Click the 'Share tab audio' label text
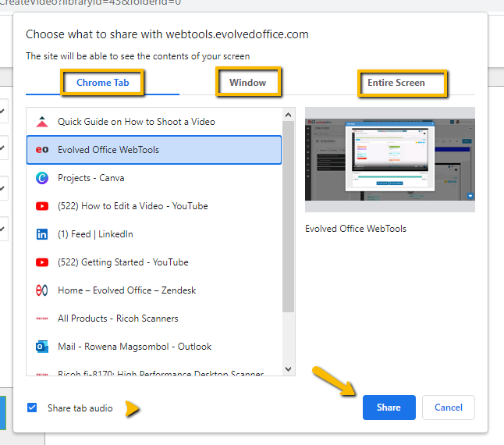This screenshot has height=445, width=504. click(80, 408)
